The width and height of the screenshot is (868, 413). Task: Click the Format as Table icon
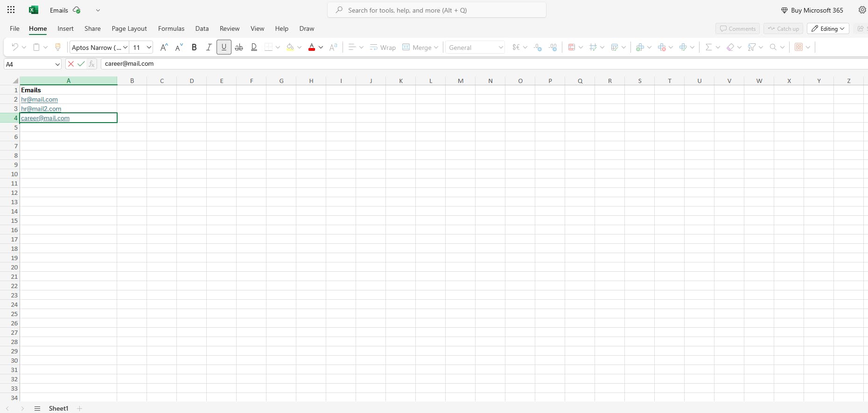coord(593,47)
